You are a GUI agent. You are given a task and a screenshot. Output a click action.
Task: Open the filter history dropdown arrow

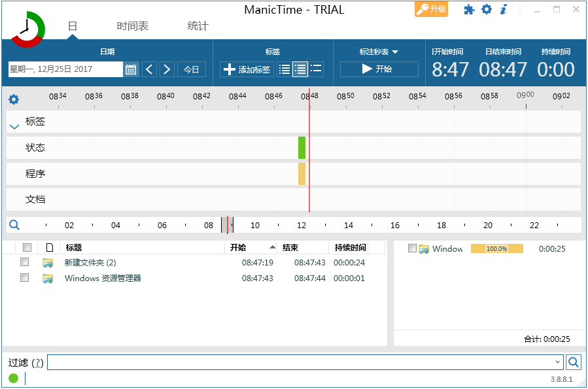(558, 362)
